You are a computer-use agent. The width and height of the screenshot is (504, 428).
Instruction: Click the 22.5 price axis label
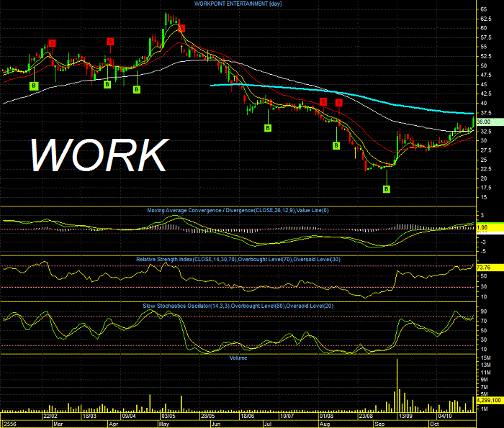pos(486,169)
